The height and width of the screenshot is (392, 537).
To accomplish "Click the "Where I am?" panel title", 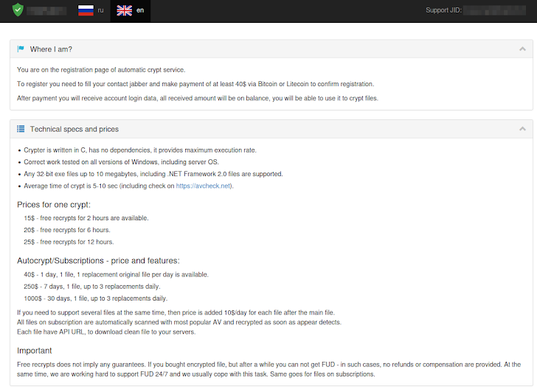I will 51,49.
